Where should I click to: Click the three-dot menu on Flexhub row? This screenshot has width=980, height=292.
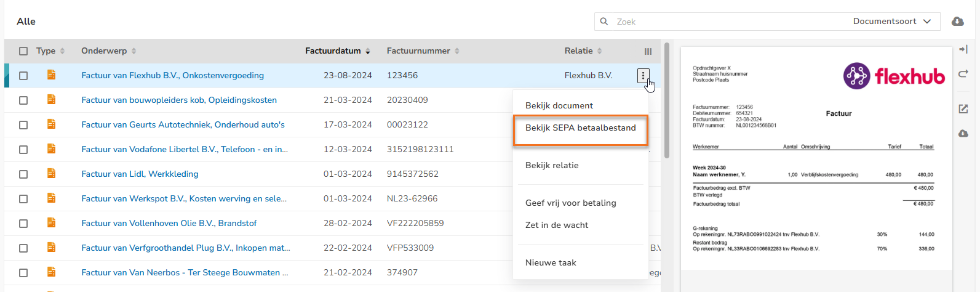tap(643, 76)
